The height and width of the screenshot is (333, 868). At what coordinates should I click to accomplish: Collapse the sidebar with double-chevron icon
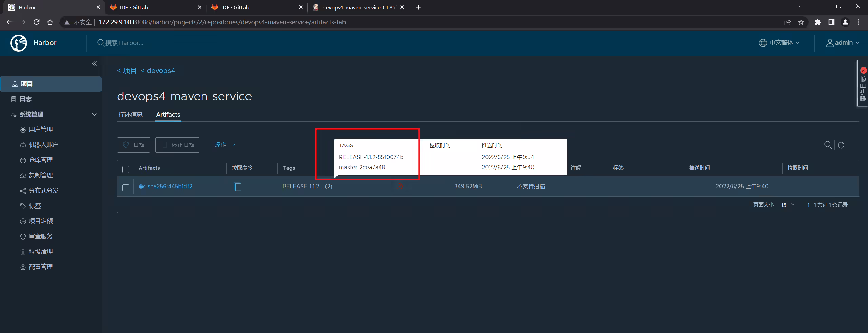[x=94, y=63]
